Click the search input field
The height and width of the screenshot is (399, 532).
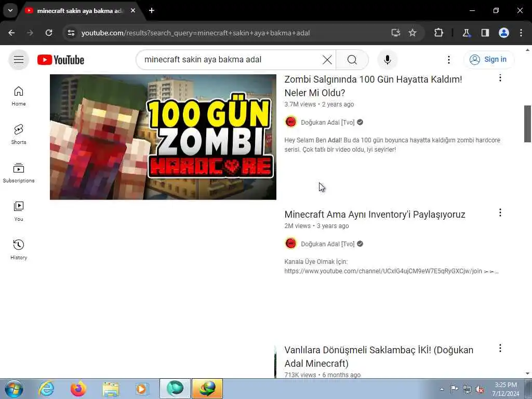click(x=231, y=60)
